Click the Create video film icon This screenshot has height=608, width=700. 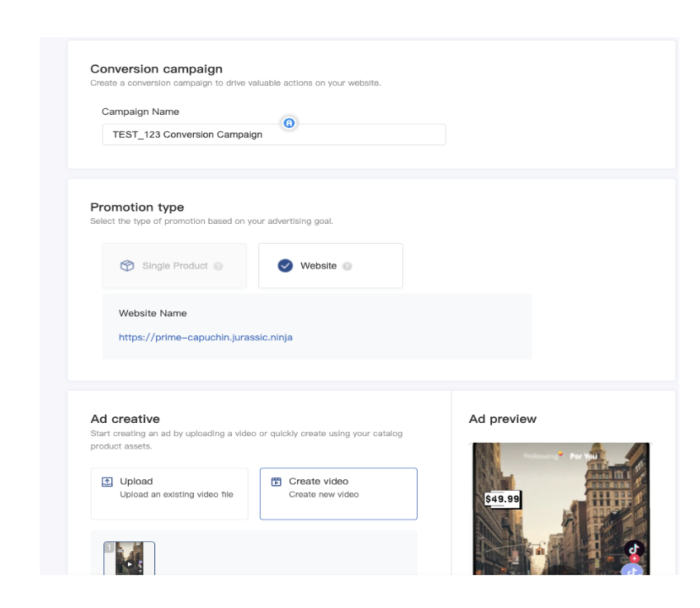277,482
